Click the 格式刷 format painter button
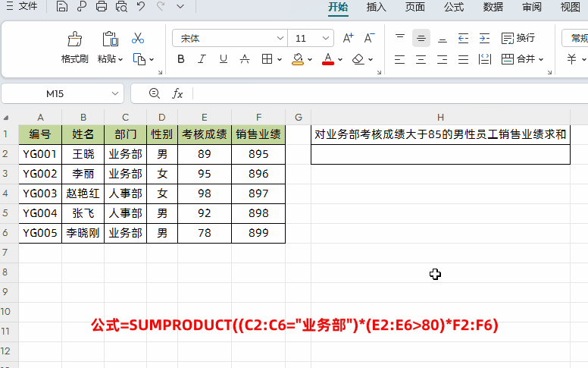This screenshot has height=368, width=588. coord(74,47)
